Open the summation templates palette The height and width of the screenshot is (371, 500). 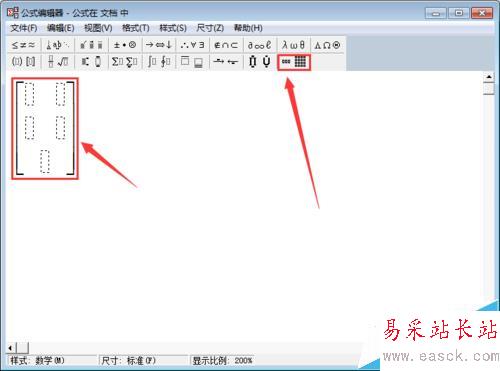(x=125, y=62)
